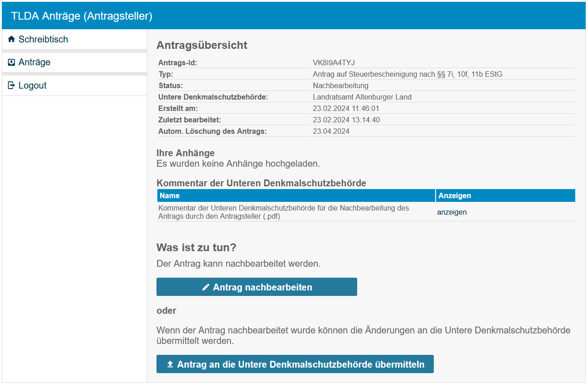Click the Landratsamt Altenburger Land value
588x385 pixels.
click(x=362, y=97)
